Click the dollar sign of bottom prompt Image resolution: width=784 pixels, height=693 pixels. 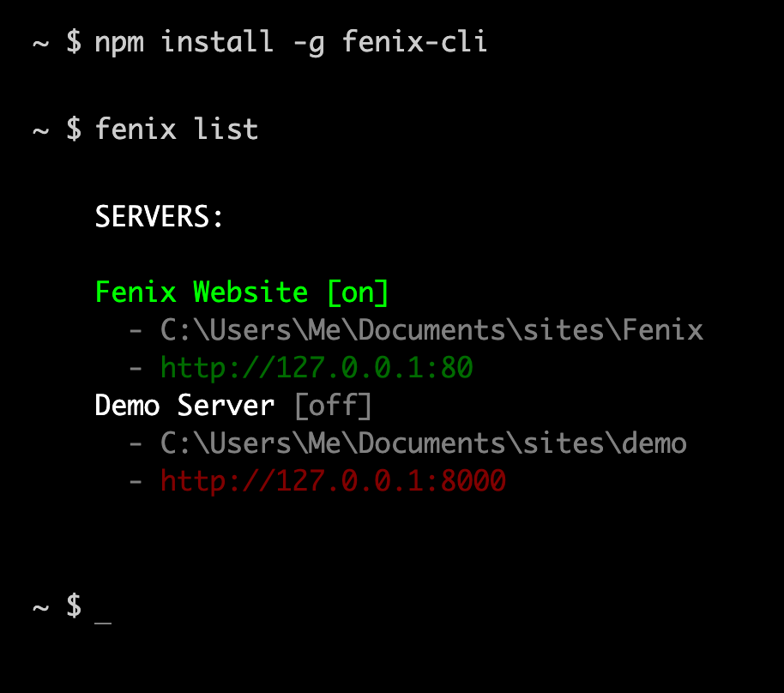(x=74, y=606)
